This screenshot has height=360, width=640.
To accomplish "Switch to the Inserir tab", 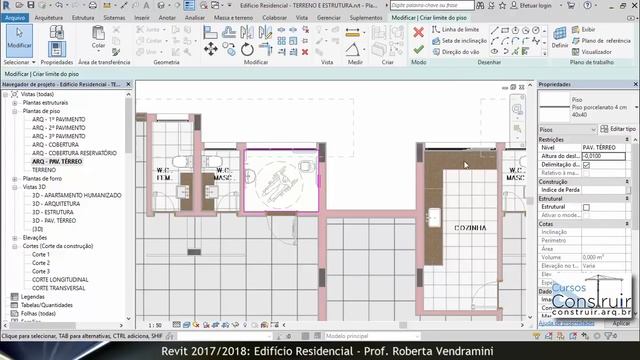I will pos(142,18).
